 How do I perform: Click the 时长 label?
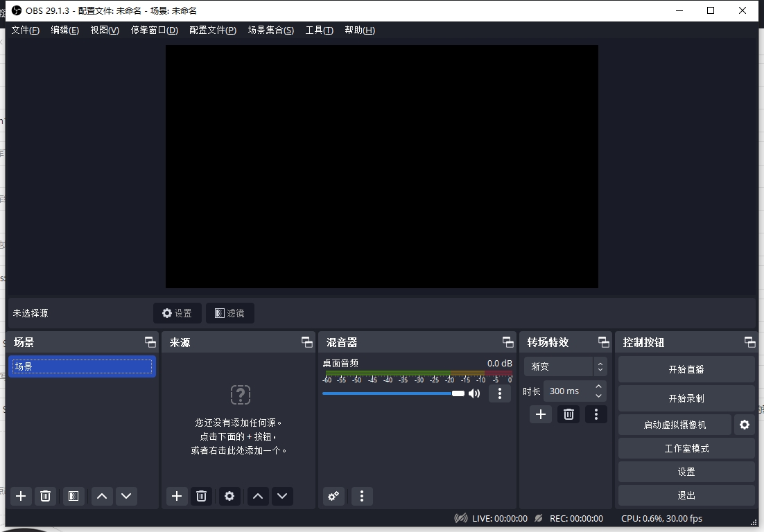coord(531,391)
